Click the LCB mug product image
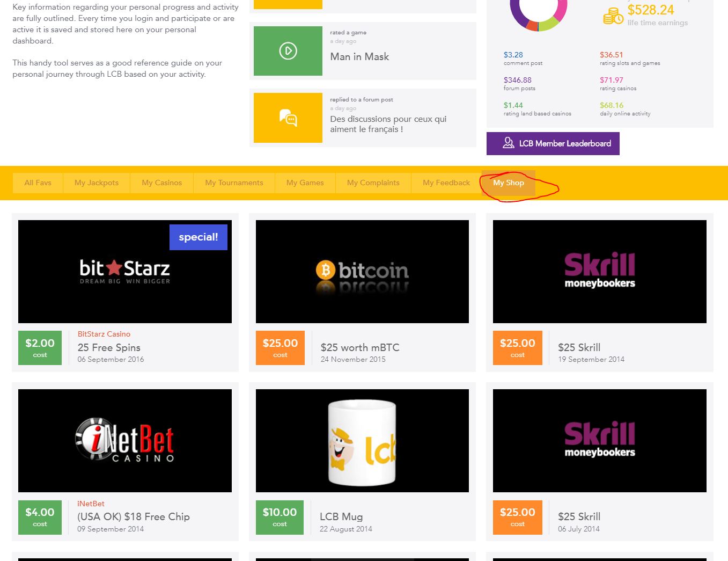728x561 pixels. point(362,441)
